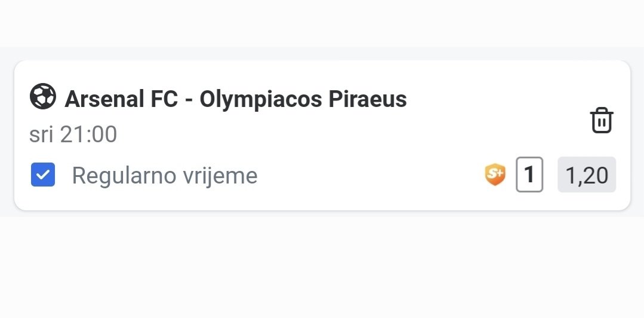Open the Arsenal FC - Olympiacos Piraeus match
The height and width of the screenshot is (318, 644).
pyautogui.click(x=236, y=99)
